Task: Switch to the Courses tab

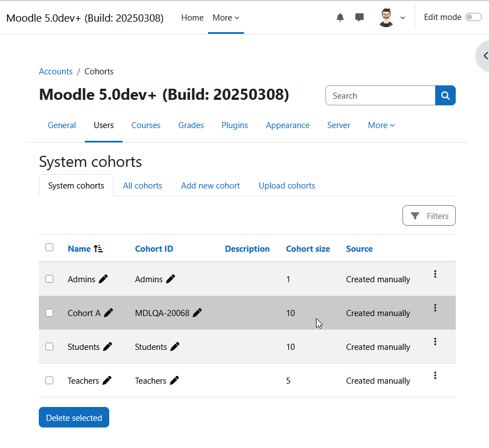Action: tap(146, 125)
